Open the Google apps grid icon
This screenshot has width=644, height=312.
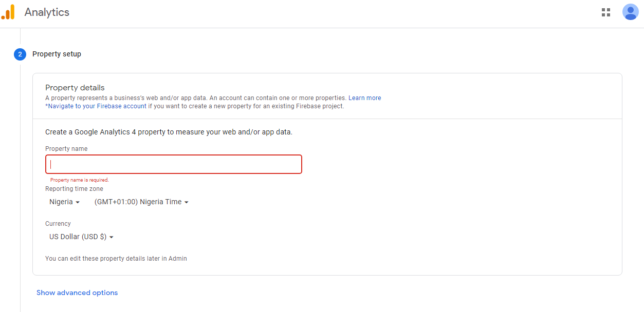606,12
